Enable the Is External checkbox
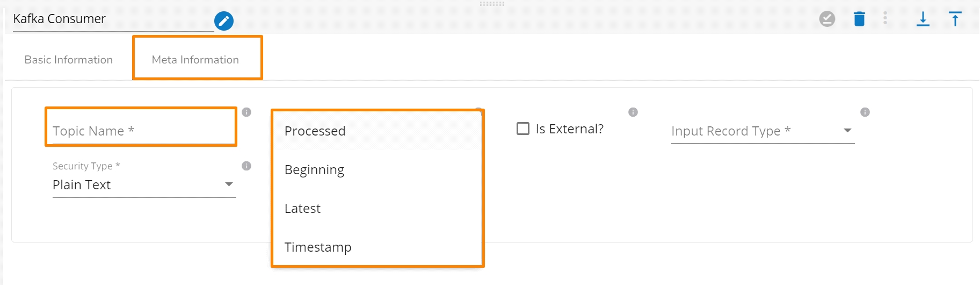Viewport: 980px width, 285px height. pos(522,129)
